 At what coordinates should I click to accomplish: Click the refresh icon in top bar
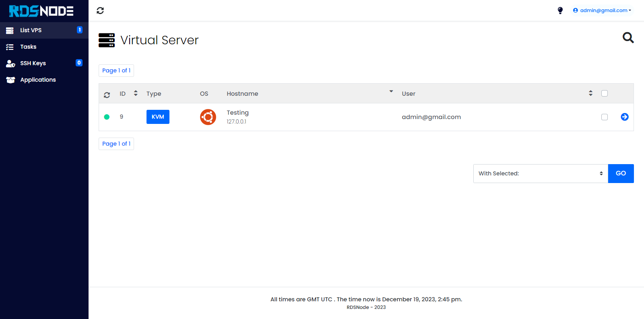click(x=100, y=11)
